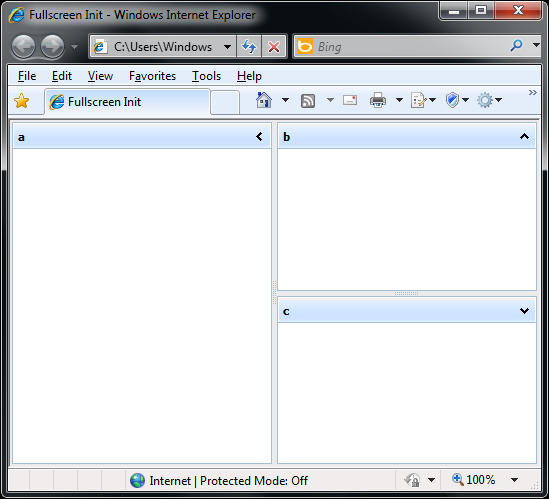This screenshot has width=549, height=499.
Task: Click the Print icon
Action: point(378,101)
